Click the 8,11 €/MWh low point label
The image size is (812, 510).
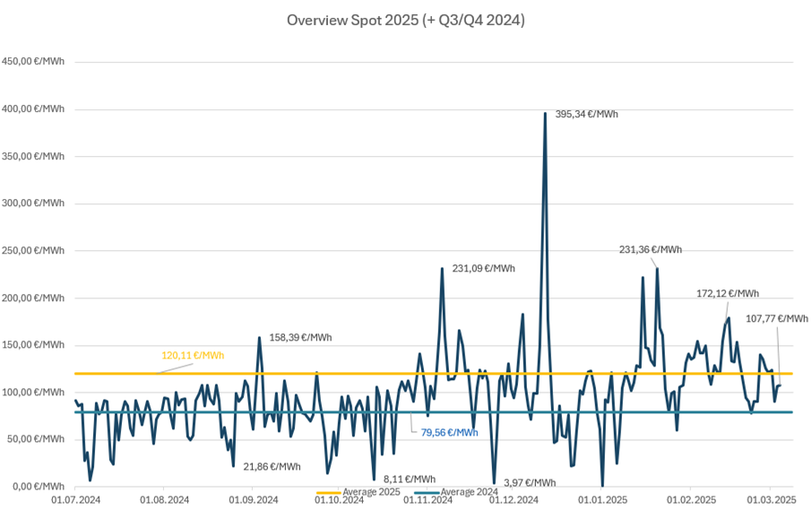tap(410, 480)
